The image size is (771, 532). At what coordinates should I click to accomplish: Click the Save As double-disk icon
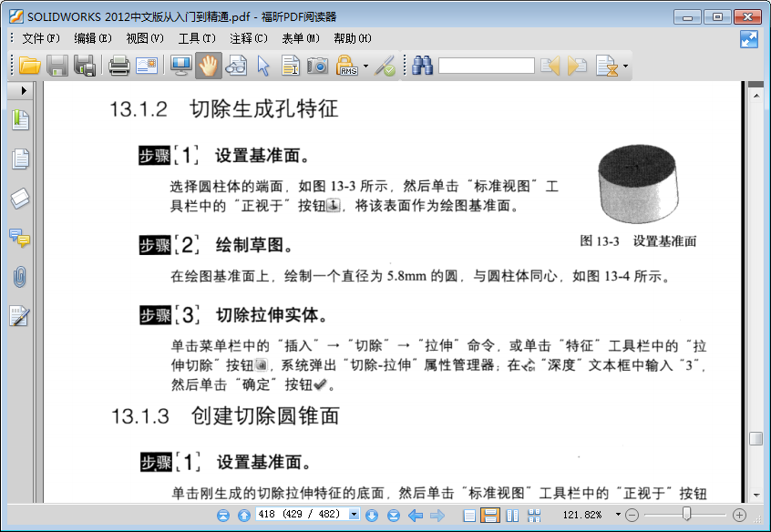85,66
